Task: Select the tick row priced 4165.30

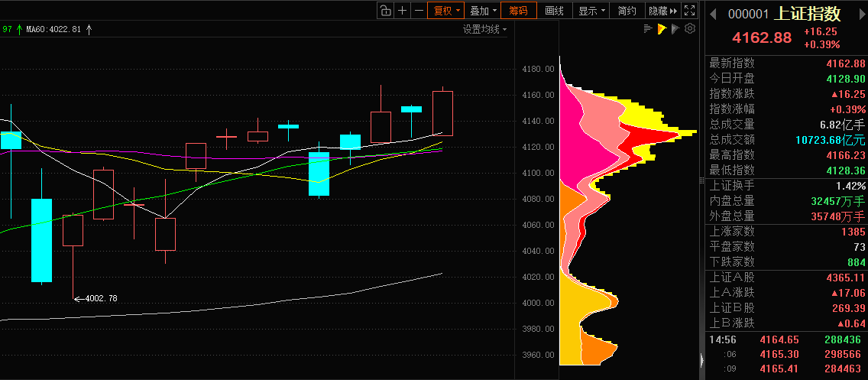Action: point(787,354)
